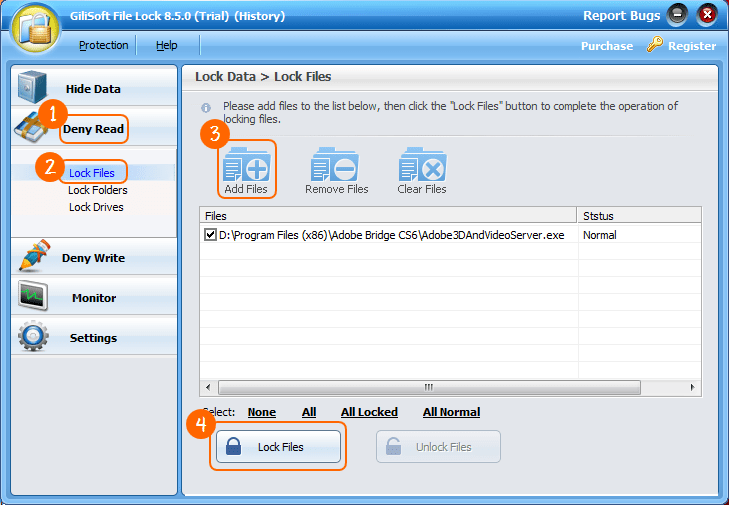The width and height of the screenshot is (729, 505).
Task: Open the Hide Data safe icon
Action: point(32,86)
